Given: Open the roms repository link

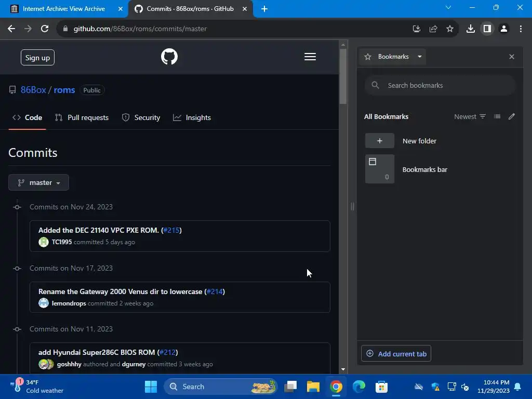Looking at the screenshot, I should (x=64, y=90).
